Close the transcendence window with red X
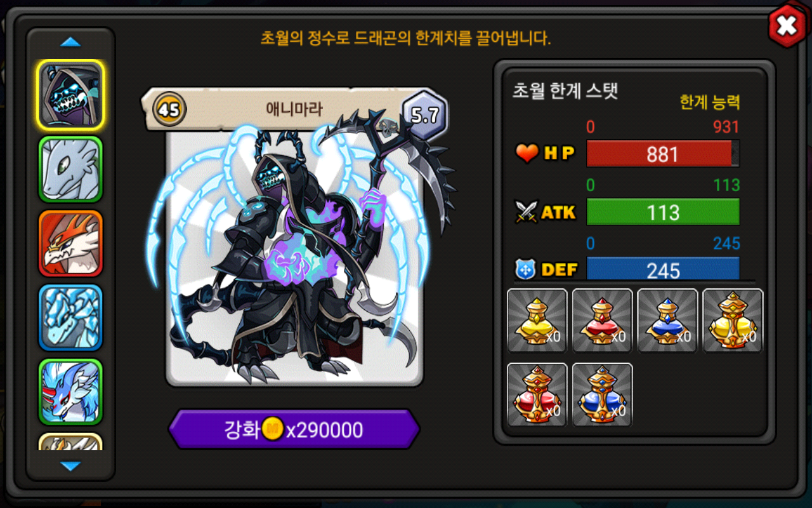 click(x=787, y=26)
